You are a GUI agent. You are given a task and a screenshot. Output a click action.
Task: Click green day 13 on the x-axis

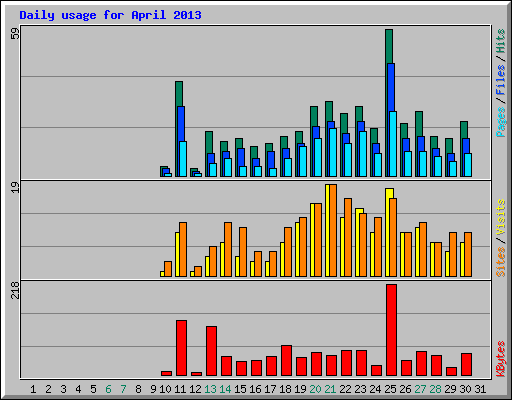(x=210, y=389)
